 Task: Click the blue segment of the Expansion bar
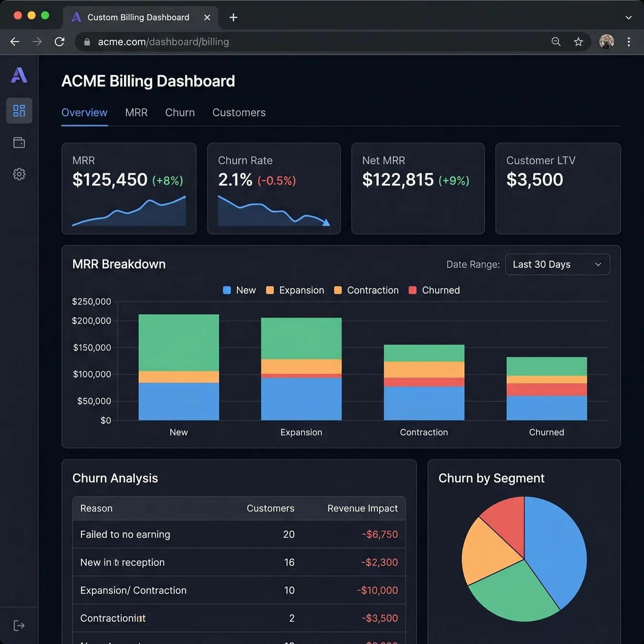click(x=301, y=399)
